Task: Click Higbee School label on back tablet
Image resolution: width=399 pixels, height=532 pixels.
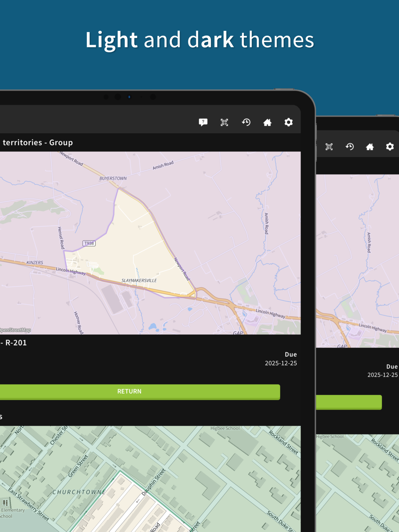Action: tap(330, 437)
